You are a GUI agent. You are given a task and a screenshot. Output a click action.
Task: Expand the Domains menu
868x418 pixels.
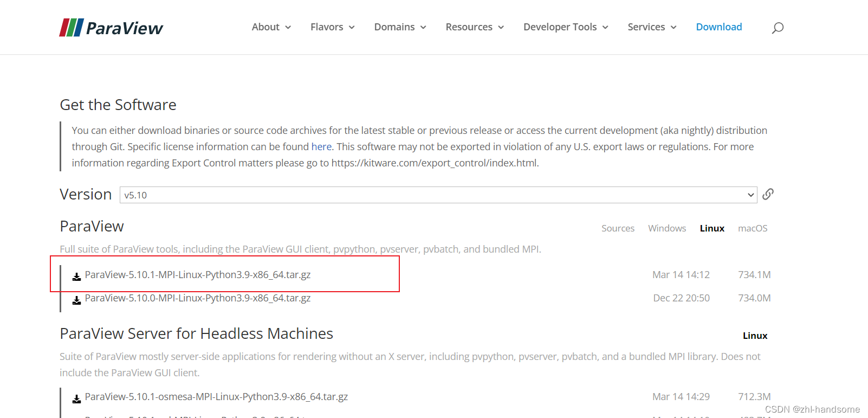(x=400, y=27)
